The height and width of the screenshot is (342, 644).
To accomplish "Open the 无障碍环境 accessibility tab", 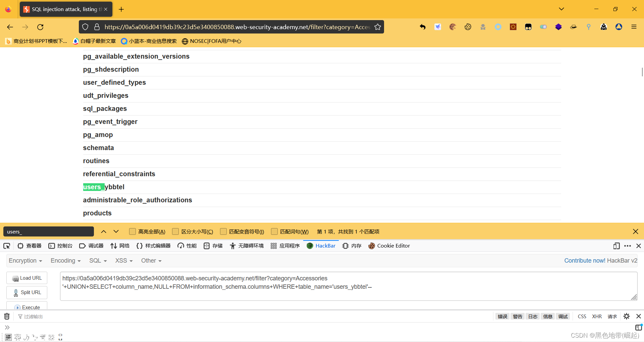I will pyautogui.click(x=247, y=246).
